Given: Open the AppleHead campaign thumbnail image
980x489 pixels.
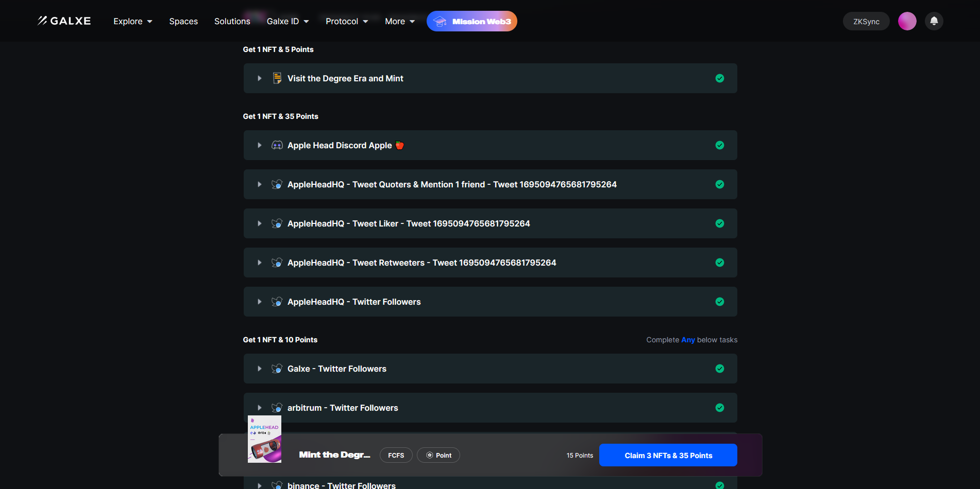Looking at the screenshot, I should pos(264,439).
